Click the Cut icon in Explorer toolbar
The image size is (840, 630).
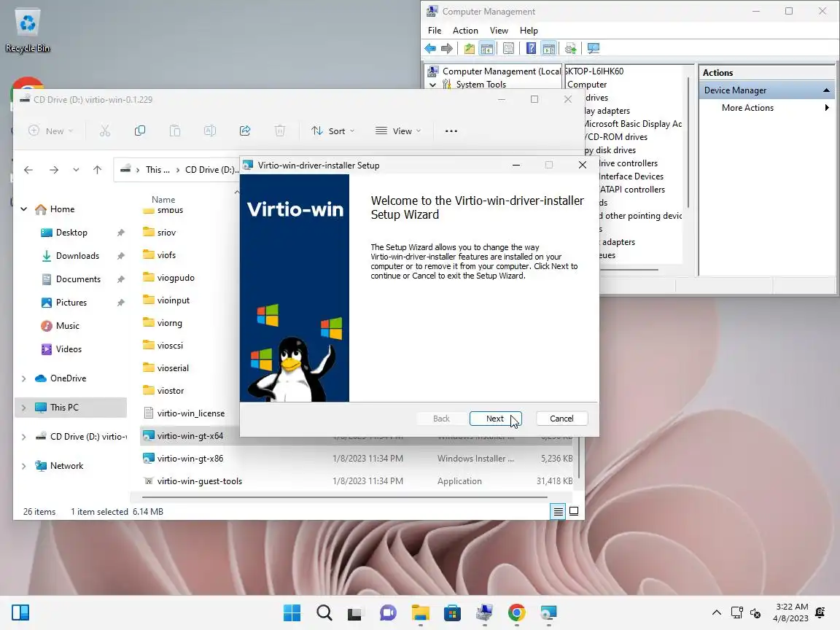pyautogui.click(x=105, y=131)
